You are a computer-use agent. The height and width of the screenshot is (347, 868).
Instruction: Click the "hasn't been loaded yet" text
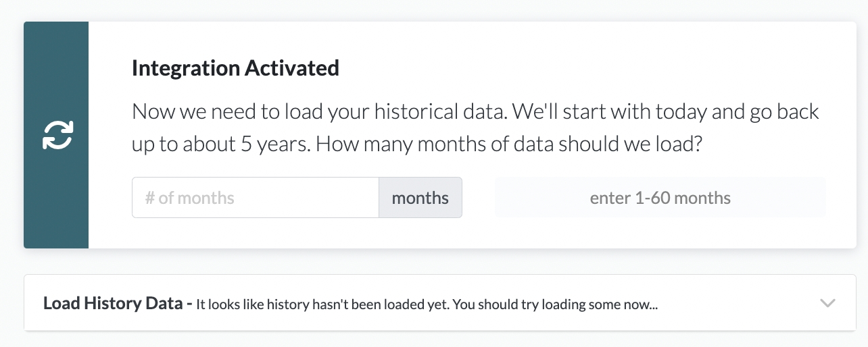[x=380, y=304]
